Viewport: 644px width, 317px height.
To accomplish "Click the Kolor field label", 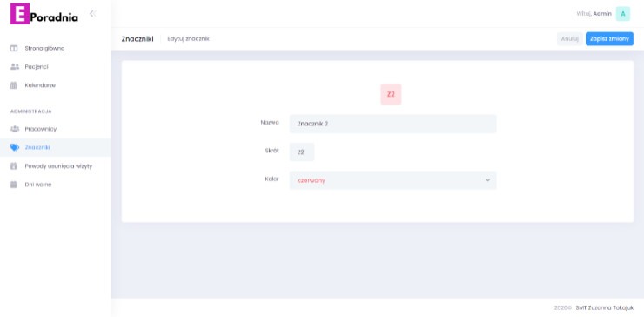I will [x=272, y=179].
